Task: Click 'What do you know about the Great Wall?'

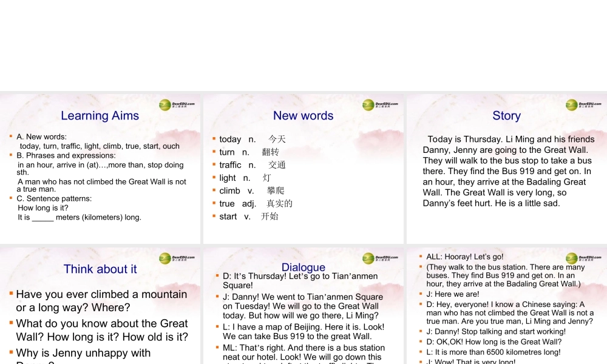Action: 102,330
